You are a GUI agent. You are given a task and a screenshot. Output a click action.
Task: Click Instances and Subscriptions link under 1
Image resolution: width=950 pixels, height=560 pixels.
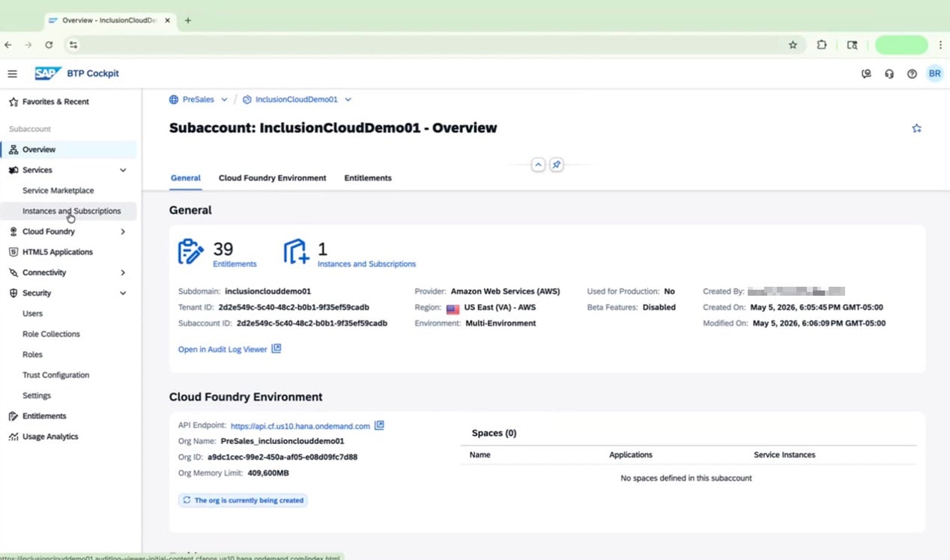pyautogui.click(x=366, y=264)
